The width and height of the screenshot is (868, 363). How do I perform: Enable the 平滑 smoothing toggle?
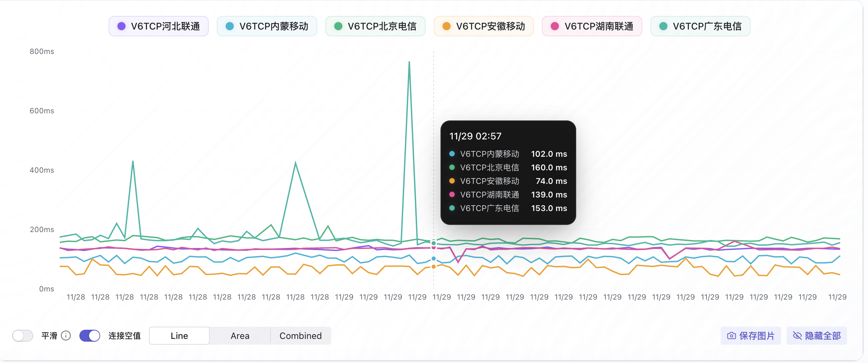[22, 336]
